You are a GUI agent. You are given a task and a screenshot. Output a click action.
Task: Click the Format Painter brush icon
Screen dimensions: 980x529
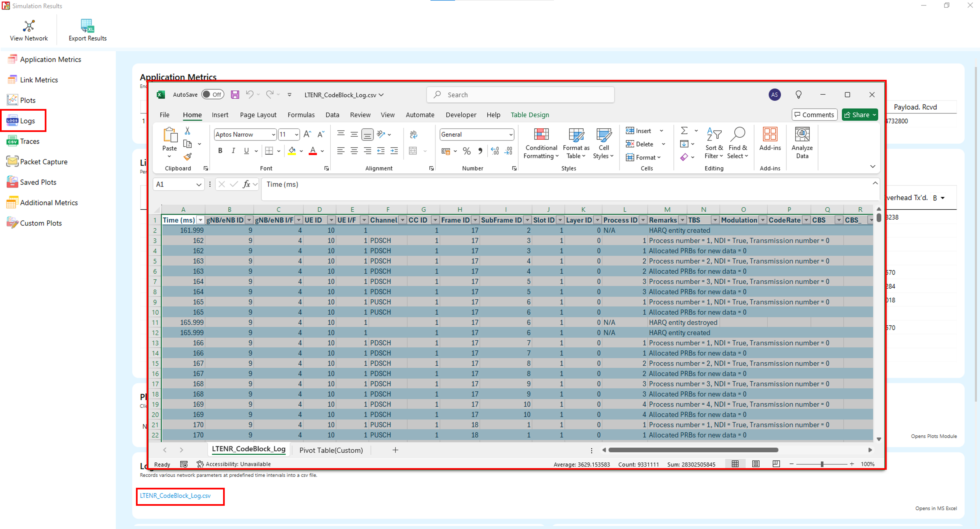pyautogui.click(x=187, y=156)
